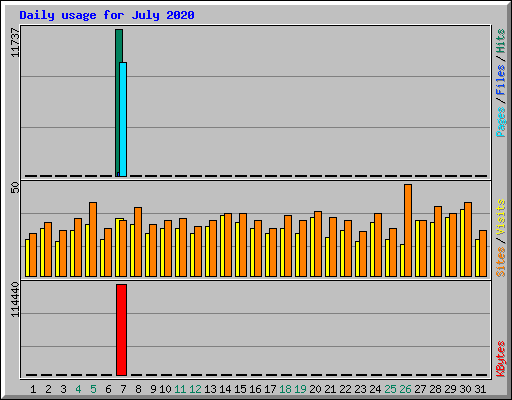Viewport: 512px width, 400px height.
Task: Click the day 13 axis label
Action: pos(210,389)
